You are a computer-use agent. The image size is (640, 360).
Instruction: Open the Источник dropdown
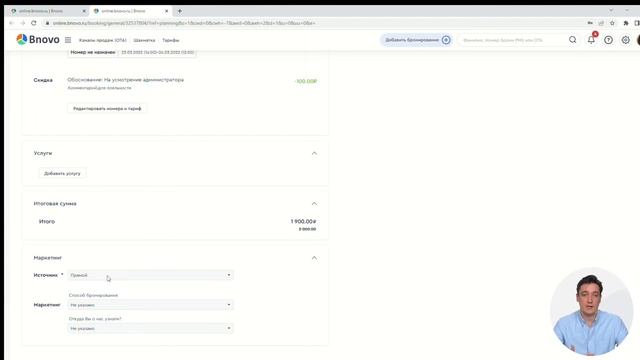(150, 275)
